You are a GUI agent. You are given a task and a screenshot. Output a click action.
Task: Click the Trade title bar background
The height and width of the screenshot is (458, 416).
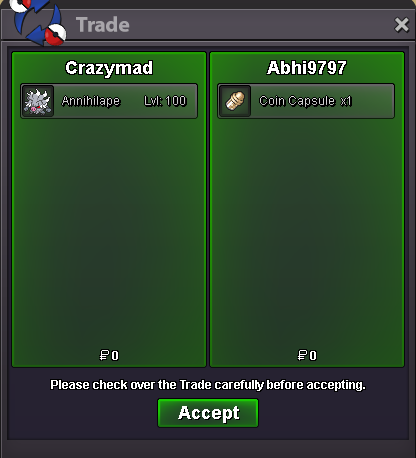tap(260, 25)
